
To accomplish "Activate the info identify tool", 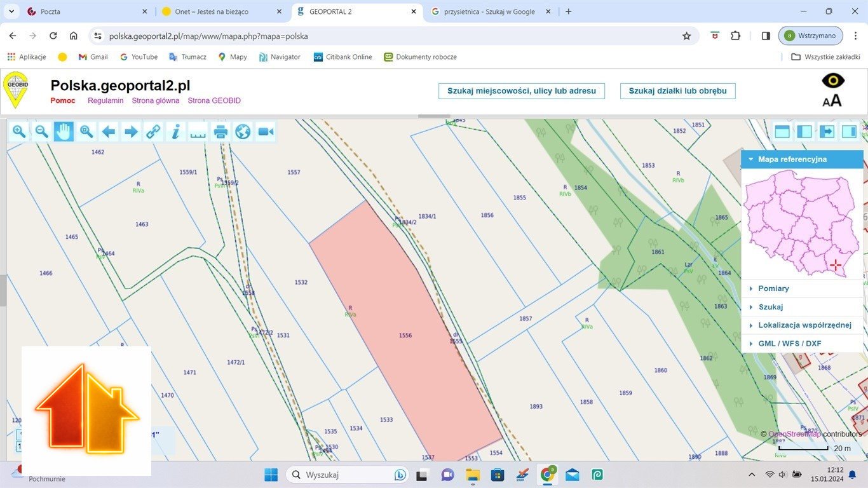I will point(176,132).
